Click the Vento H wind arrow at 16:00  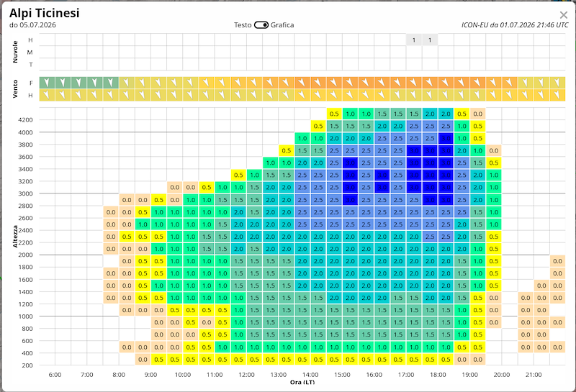pyautogui.click(x=382, y=95)
